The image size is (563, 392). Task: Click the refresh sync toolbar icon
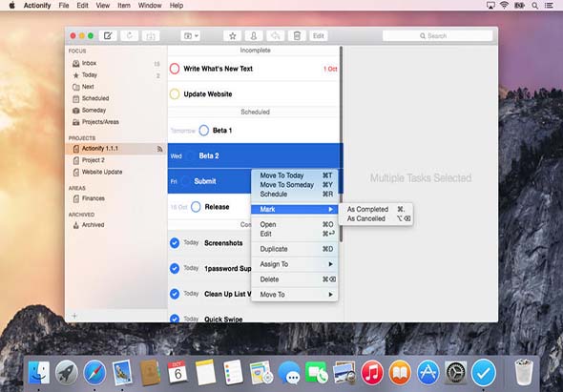coord(129,36)
